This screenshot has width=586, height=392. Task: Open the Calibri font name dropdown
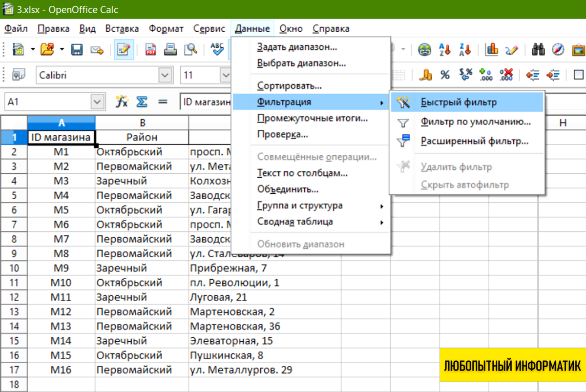pos(166,76)
